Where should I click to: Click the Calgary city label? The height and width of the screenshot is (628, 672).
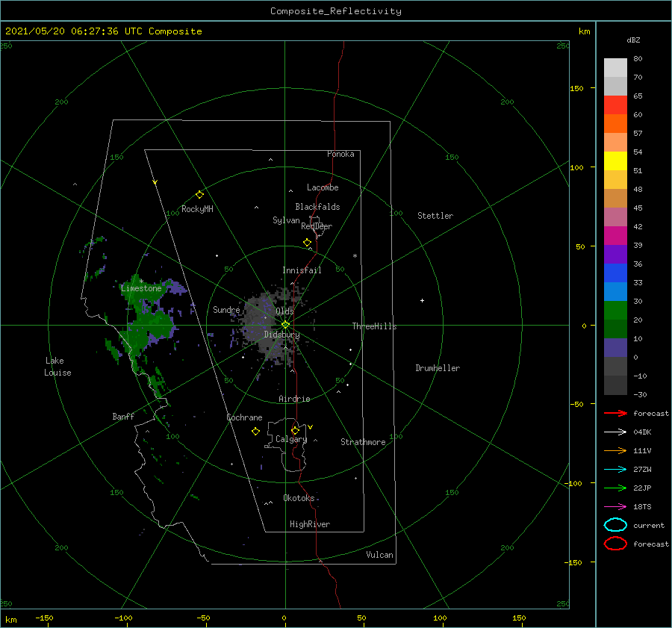click(x=291, y=439)
